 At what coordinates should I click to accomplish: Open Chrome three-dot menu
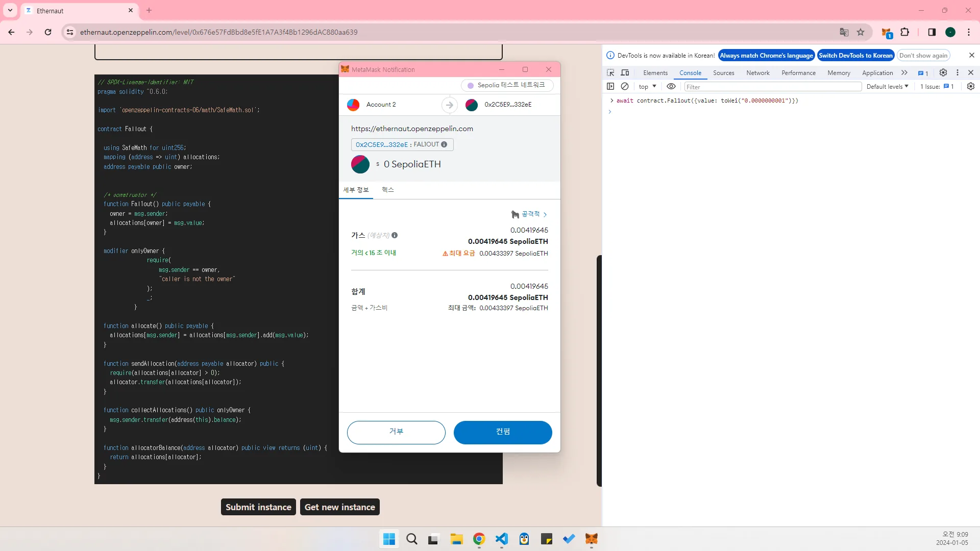pyautogui.click(x=969, y=32)
